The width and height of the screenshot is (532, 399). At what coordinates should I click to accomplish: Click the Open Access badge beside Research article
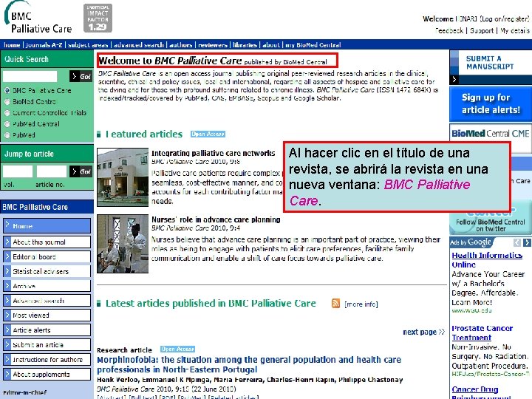[177, 349]
